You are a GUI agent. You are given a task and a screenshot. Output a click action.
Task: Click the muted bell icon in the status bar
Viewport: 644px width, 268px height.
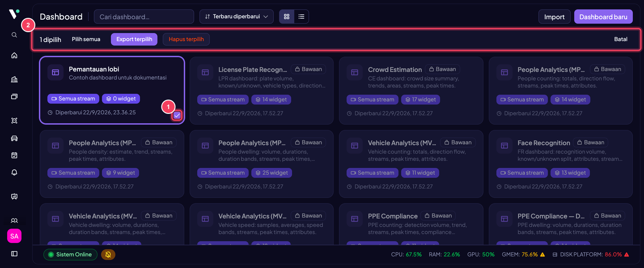(108, 255)
